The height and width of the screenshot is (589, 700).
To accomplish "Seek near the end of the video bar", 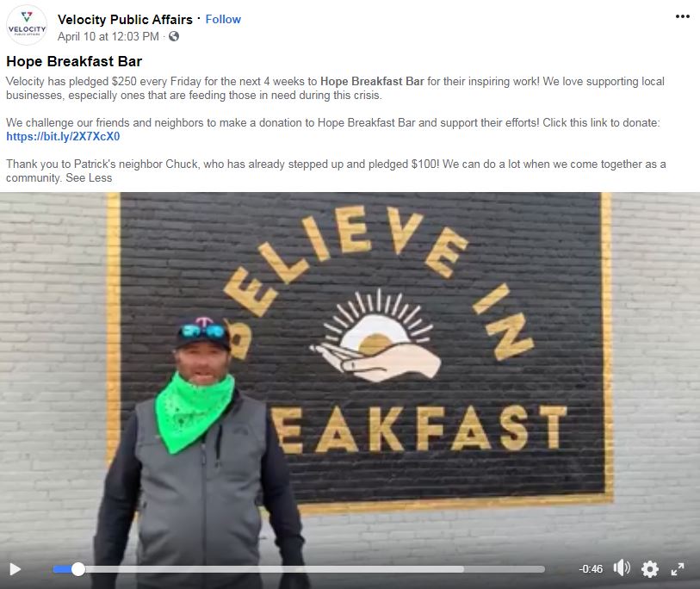I will coord(531,569).
